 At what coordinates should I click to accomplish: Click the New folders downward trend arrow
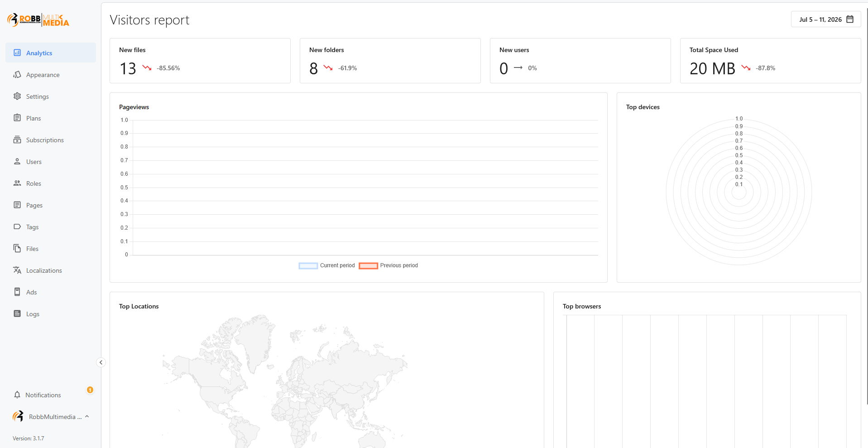(328, 68)
